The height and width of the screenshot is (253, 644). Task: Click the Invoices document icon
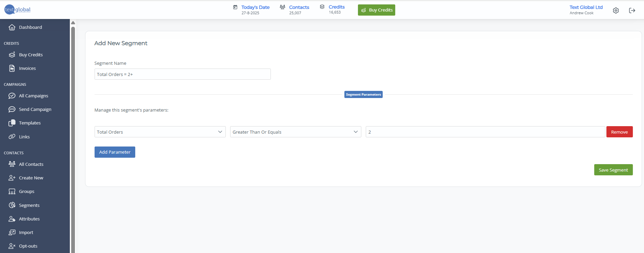12,68
